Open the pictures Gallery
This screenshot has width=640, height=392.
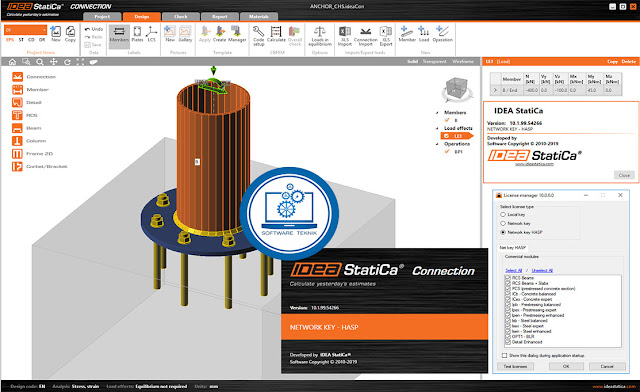coord(185,33)
